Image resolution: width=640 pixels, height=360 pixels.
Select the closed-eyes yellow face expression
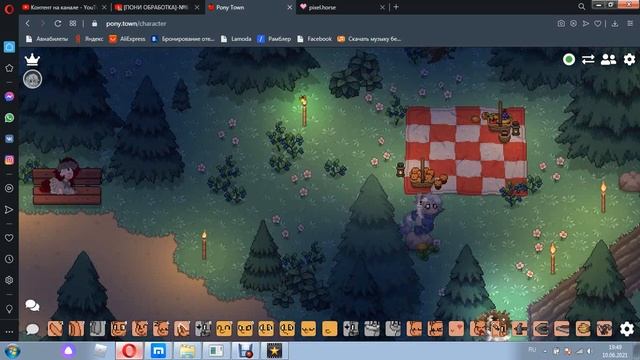308,329
